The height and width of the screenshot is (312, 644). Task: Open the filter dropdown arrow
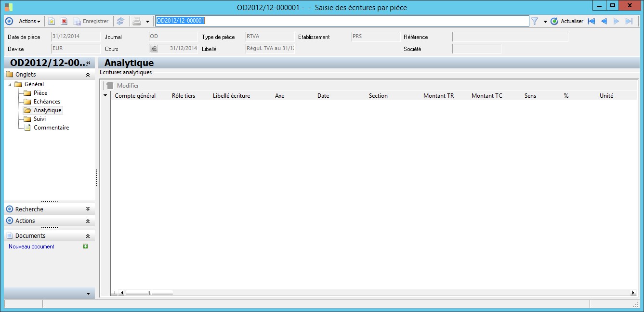coord(545,22)
